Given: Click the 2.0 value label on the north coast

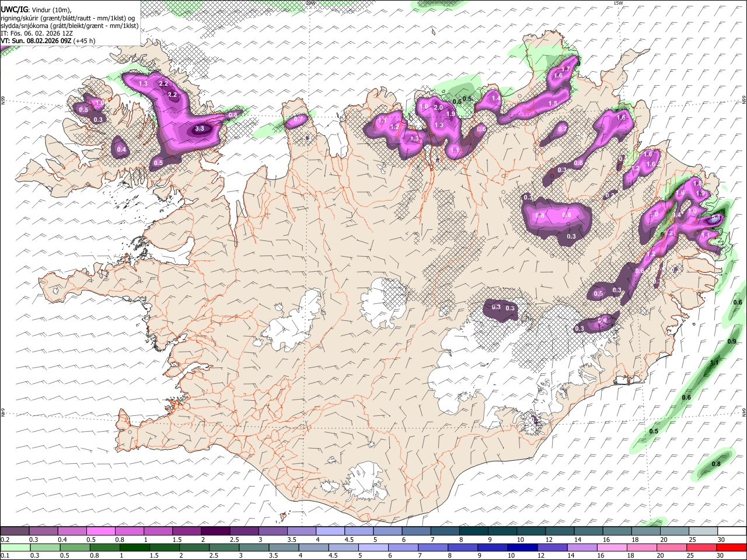Looking at the screenshot, I should [438, 108].
